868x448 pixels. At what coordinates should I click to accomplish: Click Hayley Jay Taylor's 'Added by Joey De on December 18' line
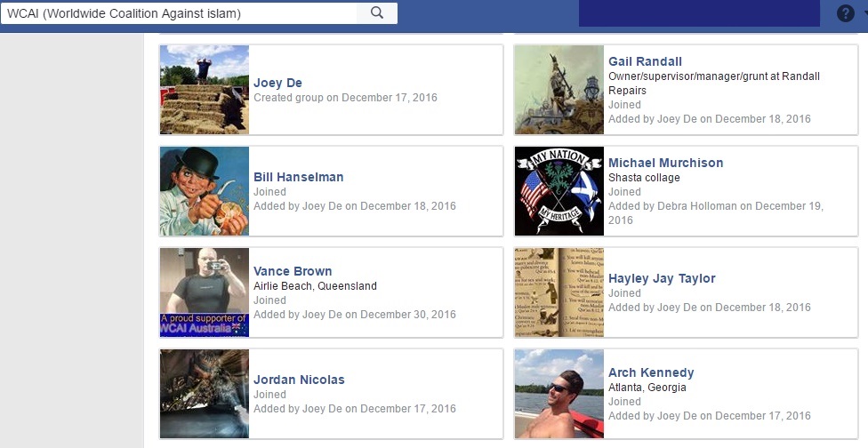pyautogui.click(x=710, y=307)
